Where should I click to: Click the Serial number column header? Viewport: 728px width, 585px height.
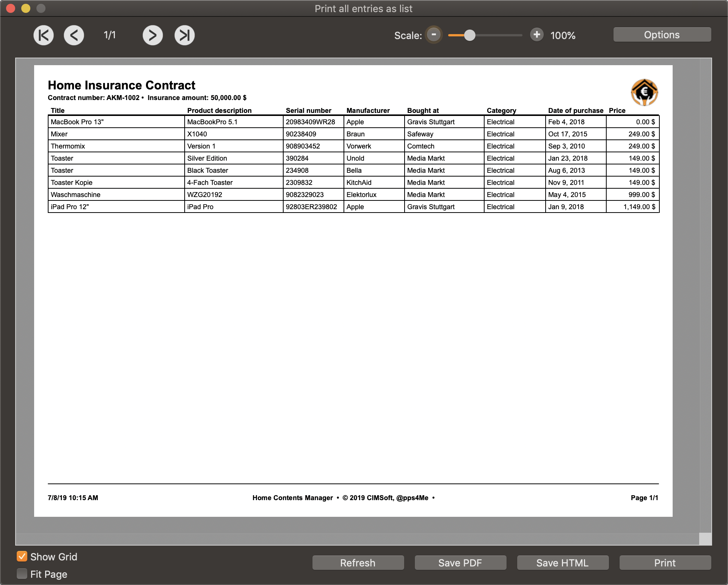[x=308, y=111]
